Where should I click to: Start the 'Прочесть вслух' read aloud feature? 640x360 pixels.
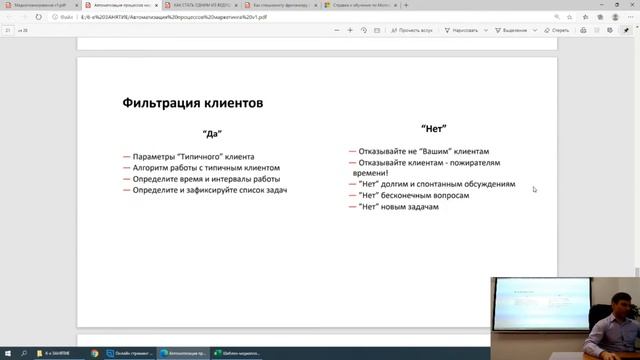411,30
